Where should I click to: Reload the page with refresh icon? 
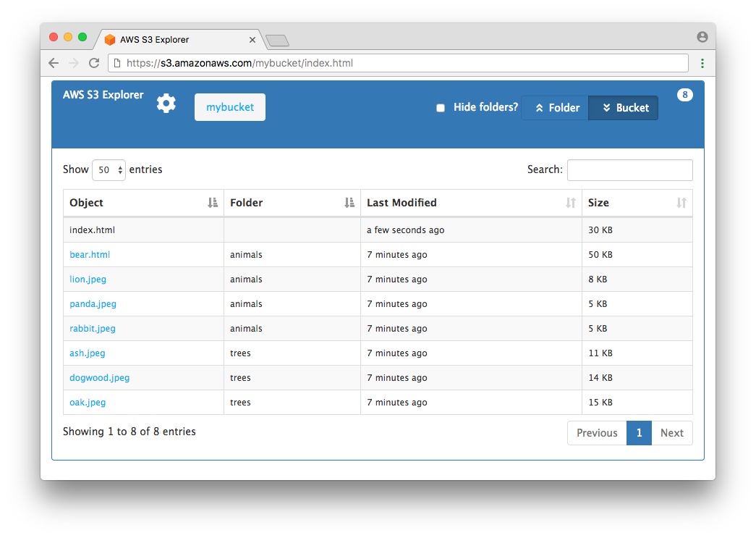click(x=94, y=63)
